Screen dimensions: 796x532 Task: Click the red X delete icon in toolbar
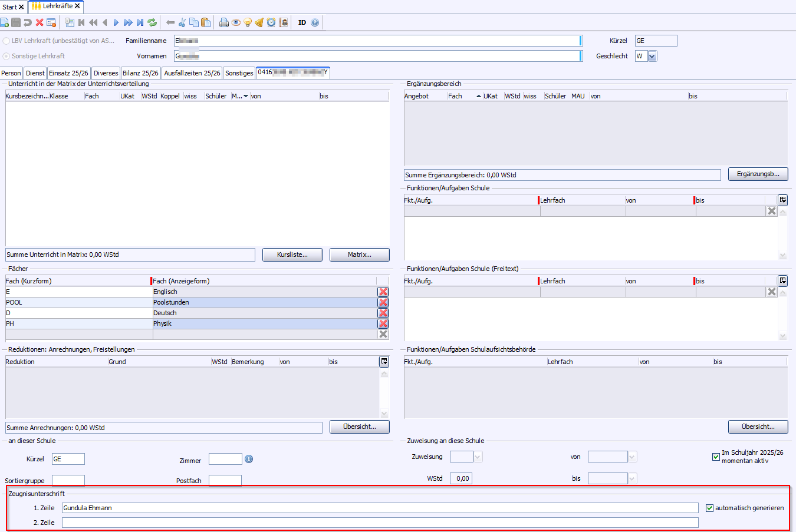[40, 22]
